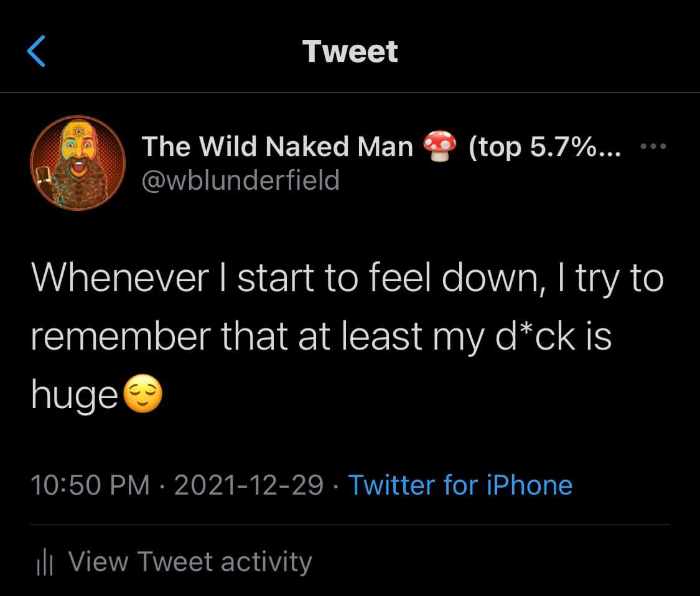This screenshot has height=596, width=700.
Task: Open View Tweet activity
Action: 190,561
